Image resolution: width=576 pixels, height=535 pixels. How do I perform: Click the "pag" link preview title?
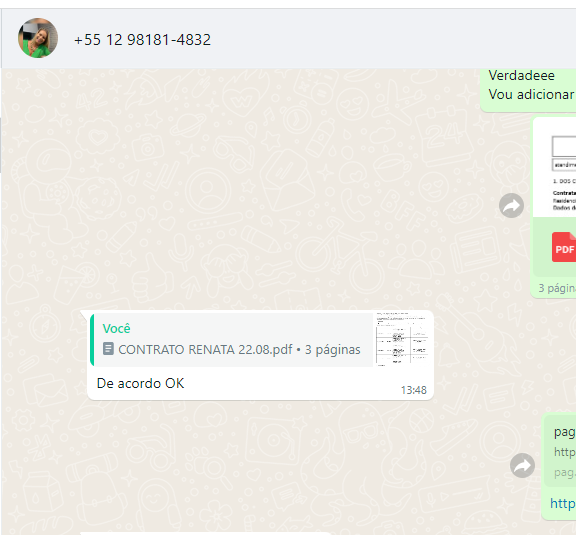565,432
